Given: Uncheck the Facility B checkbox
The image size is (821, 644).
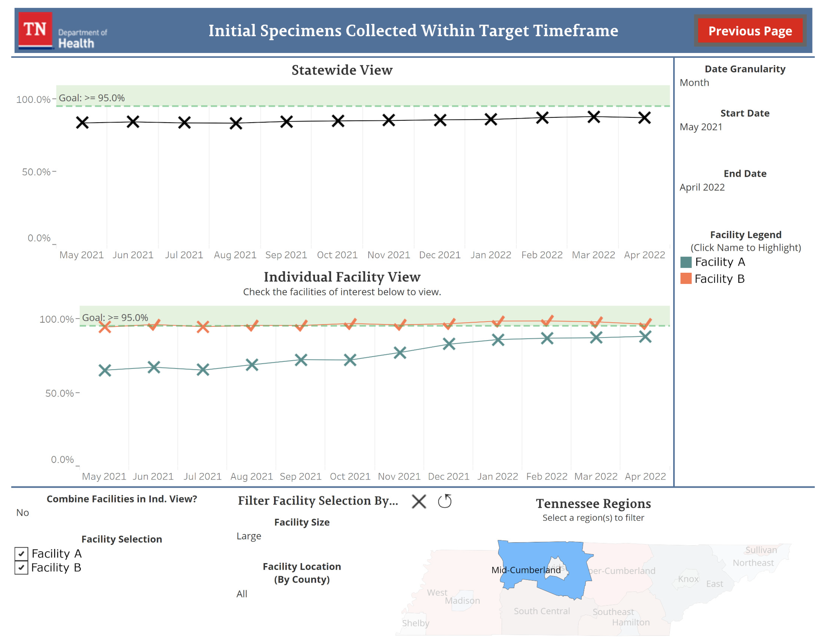Looking at the screenshot, I should [x=21, y=567].
